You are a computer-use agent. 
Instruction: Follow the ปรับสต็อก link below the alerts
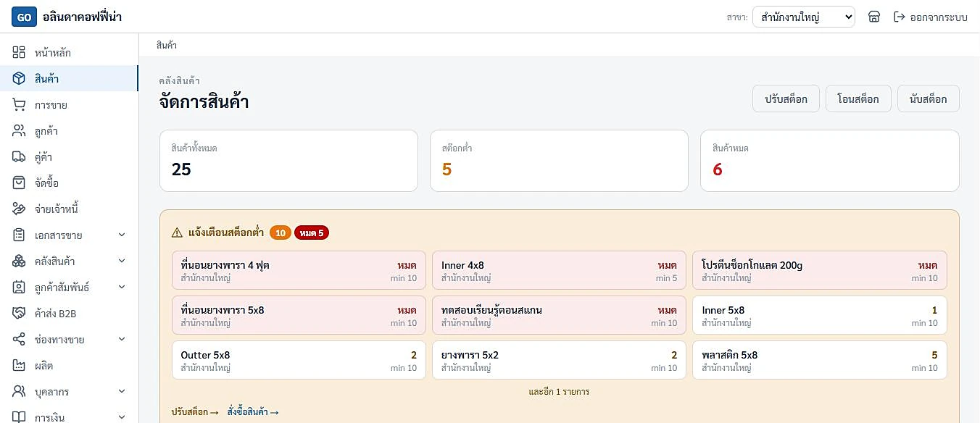coord(195,412)
